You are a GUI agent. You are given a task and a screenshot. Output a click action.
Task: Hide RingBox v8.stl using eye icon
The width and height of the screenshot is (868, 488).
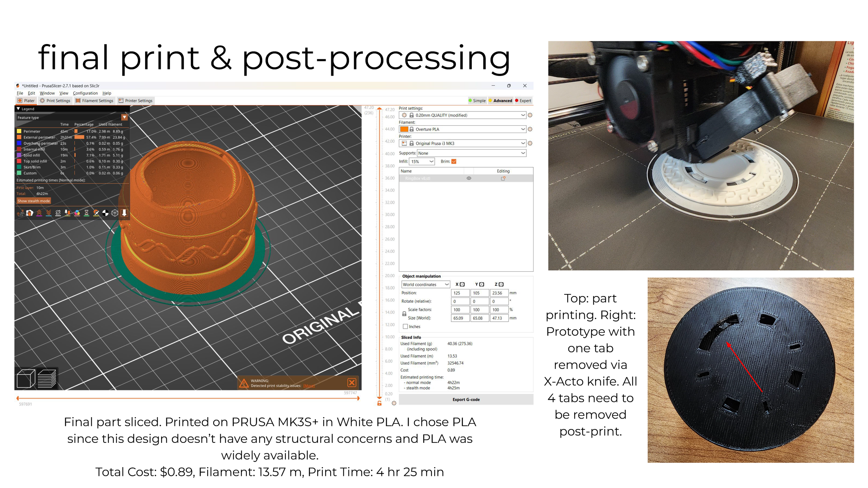pos(469,178)
